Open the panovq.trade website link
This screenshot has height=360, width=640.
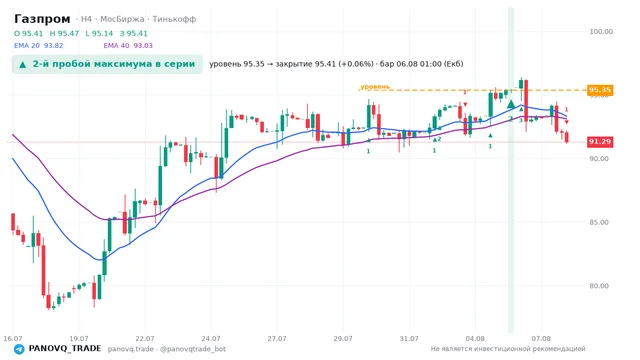(x=131, y=349)
